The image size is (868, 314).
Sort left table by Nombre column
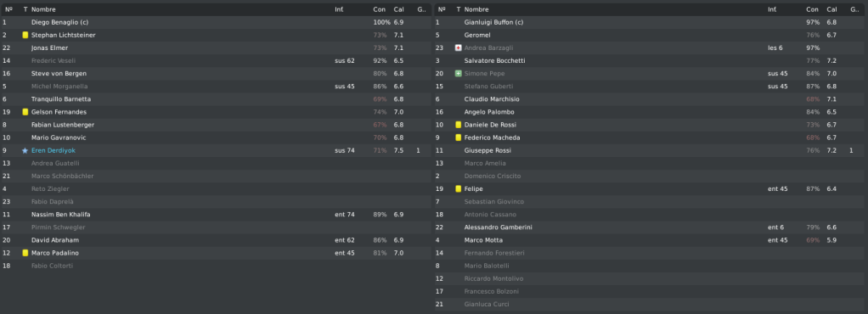[43, 9]
